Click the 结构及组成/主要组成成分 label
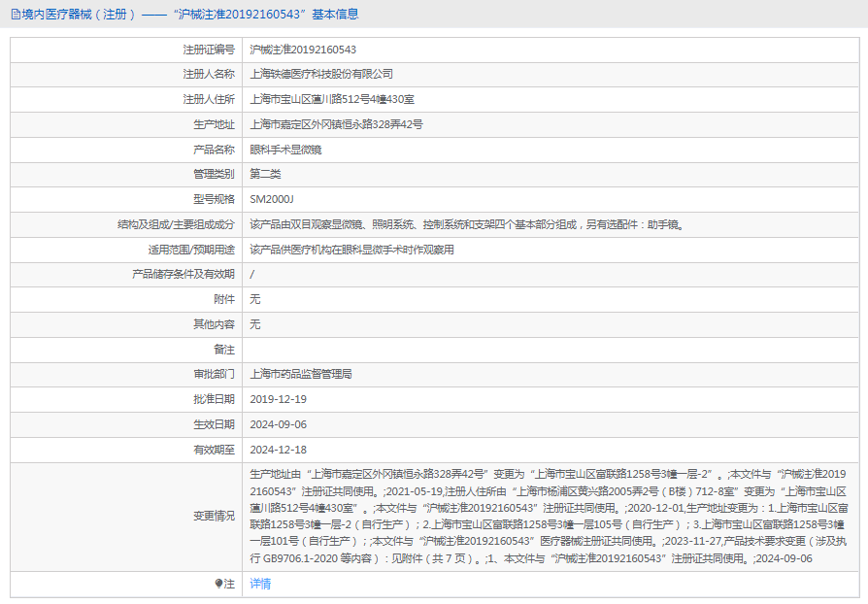Viewport: 868px width, 604px height. click(x=176, y=224)
